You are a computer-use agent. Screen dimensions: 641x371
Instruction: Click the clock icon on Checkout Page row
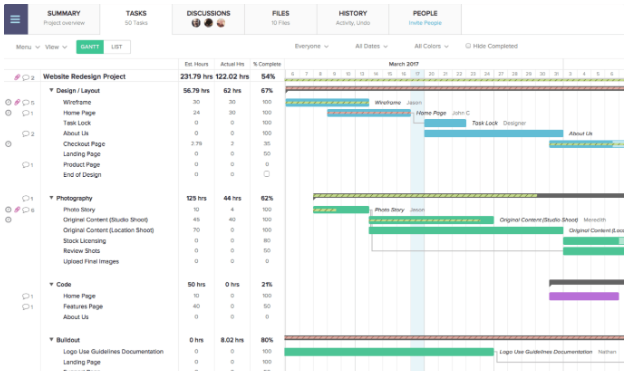(x=8, y=144)
